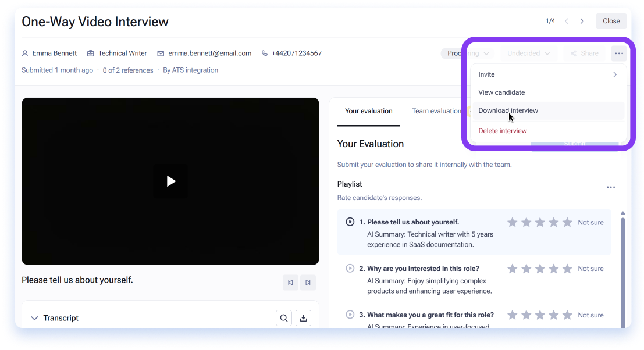Click the Close button

pyautogui.click(x=611, y=21)
